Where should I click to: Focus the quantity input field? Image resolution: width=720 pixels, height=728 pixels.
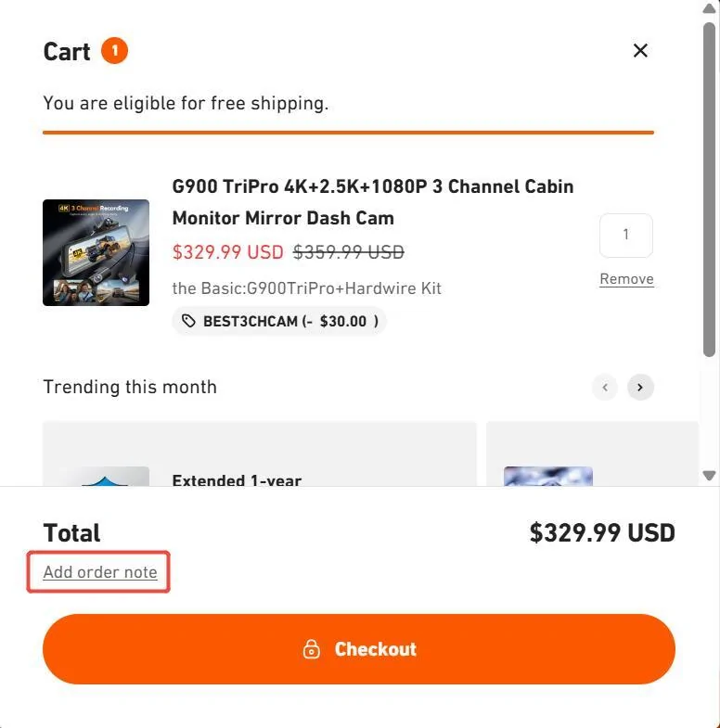(625, 235)
